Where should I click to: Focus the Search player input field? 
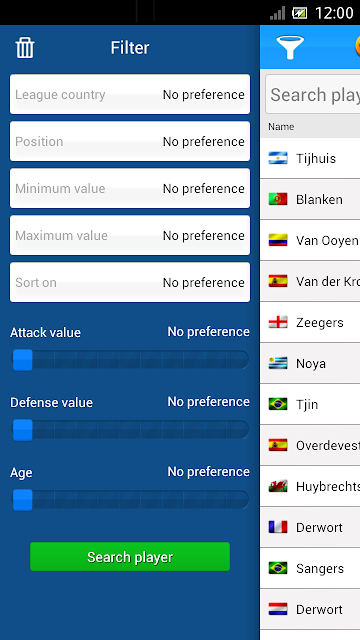click(x=313, y=94)
